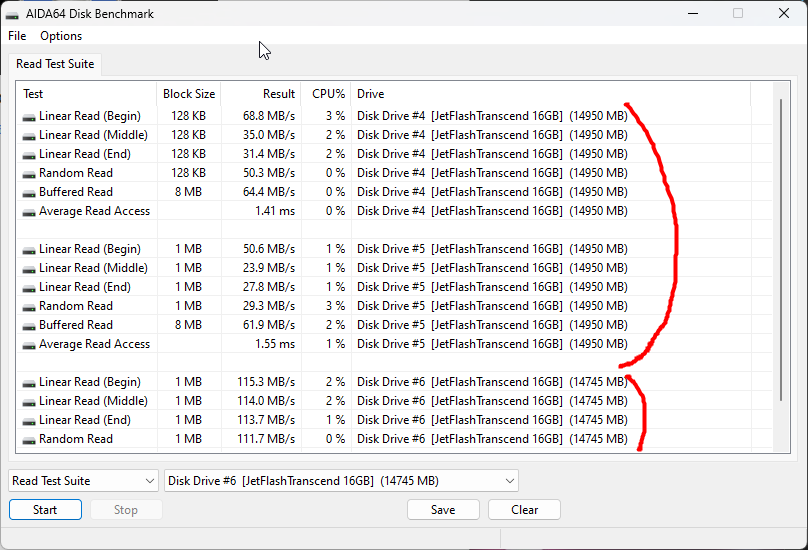Select the Read Test Suite tab
Image resolution: width=808 pixels, height=550 pixels.
tap(55, 64)
